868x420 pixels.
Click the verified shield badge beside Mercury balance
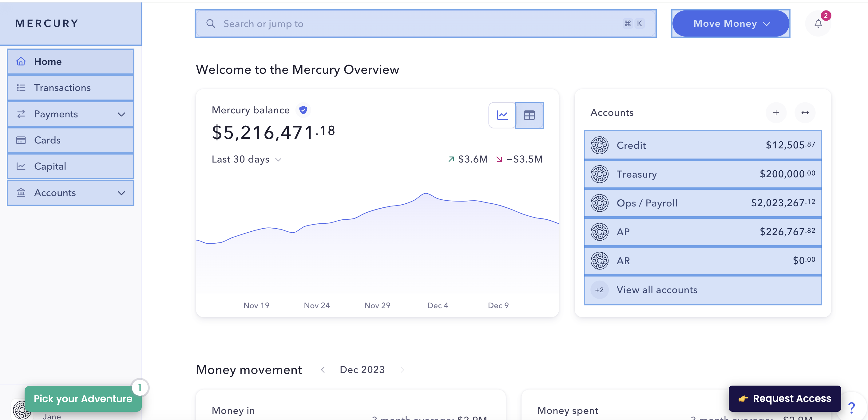tap(303, 110)
